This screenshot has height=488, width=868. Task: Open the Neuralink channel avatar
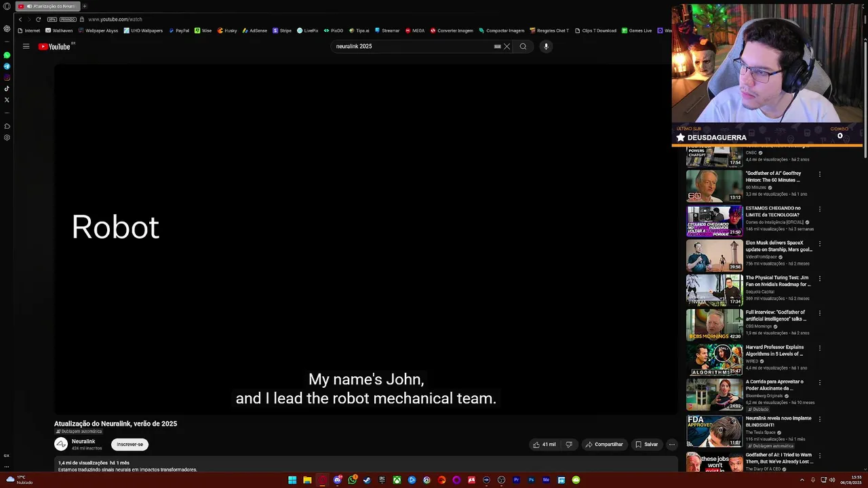[x=61, y=444]
